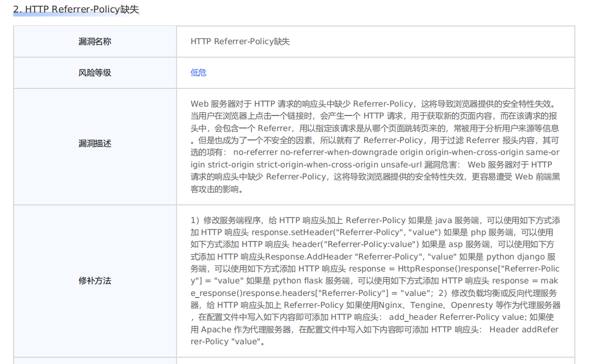Click the "漏洞描述" row label cell
The height and width of the screenshot is (364, 591).
(x=95, y=144)
